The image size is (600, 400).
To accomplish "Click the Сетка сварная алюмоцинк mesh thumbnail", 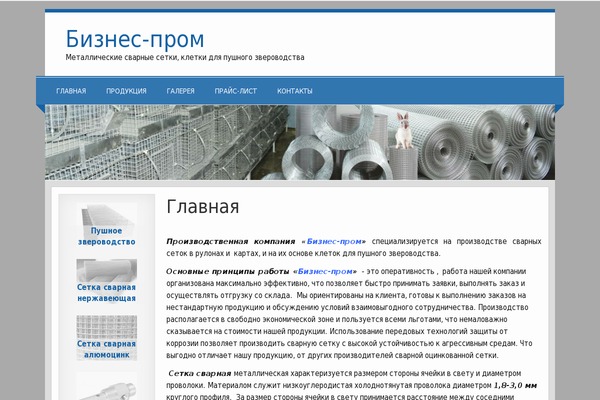I will [107, 327].
